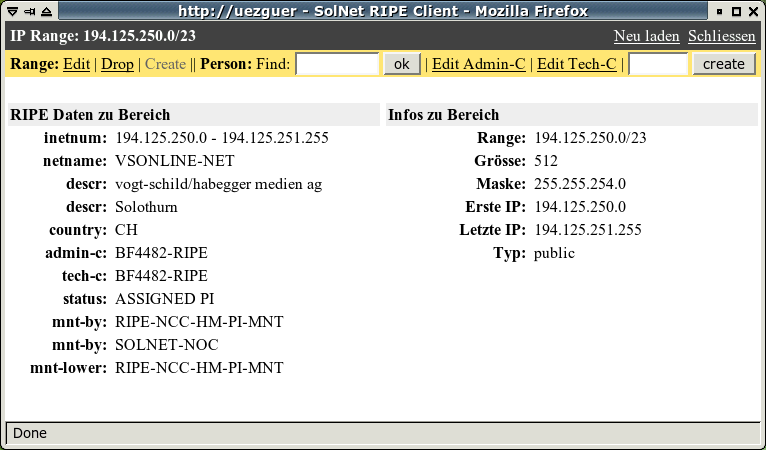Click the Letzte IP label
Image resolution: width=766 pixels, height=450 pixels.
492,230
